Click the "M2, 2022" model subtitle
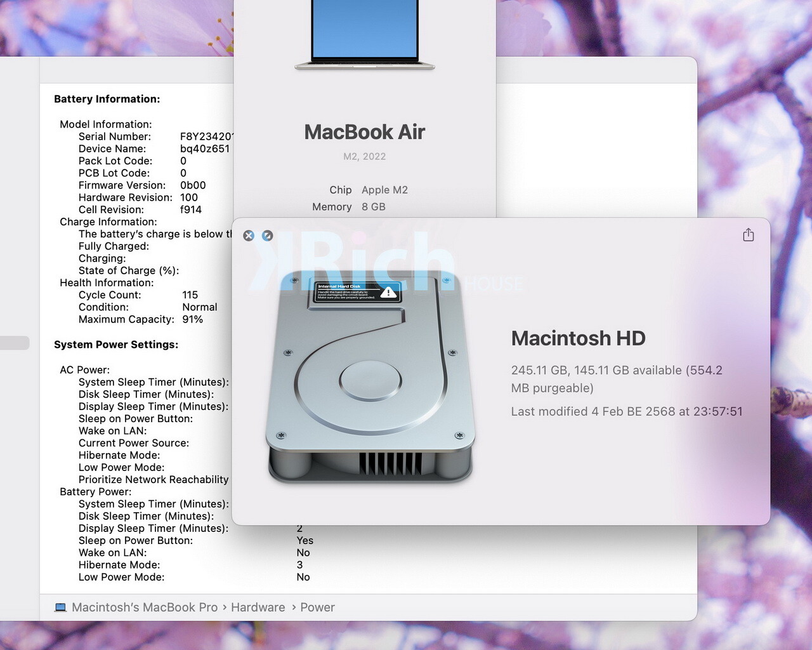812x650 pixels. pyautogui.click(x=365, y=156)
